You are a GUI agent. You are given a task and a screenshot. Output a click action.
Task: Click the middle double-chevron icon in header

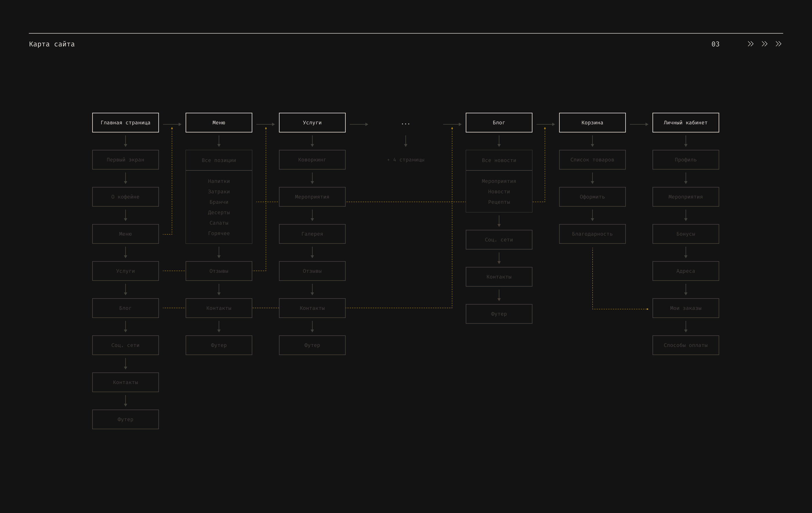click(x=764, y=44)
